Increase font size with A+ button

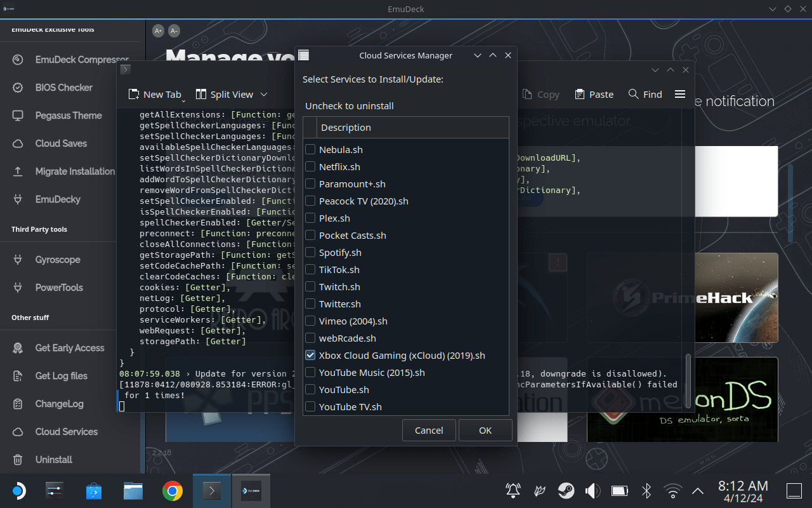[158, 30]
